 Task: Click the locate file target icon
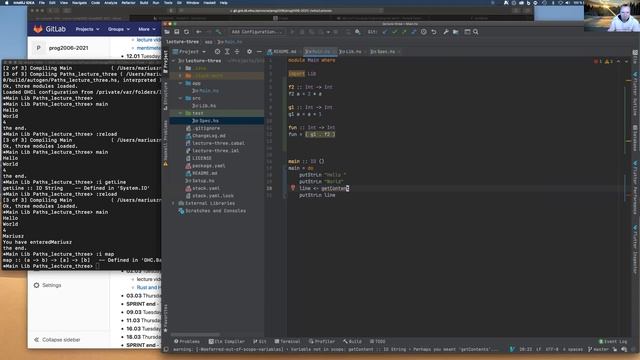click(217, 52)
